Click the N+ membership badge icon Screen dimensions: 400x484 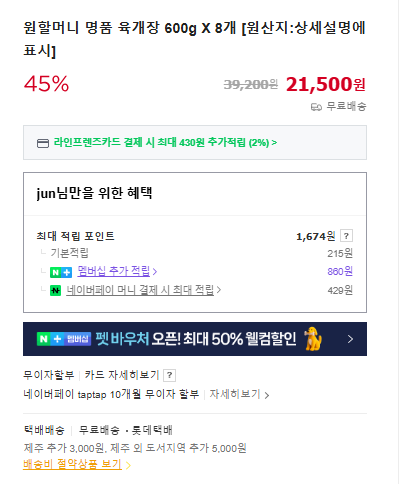coord(61,272)
